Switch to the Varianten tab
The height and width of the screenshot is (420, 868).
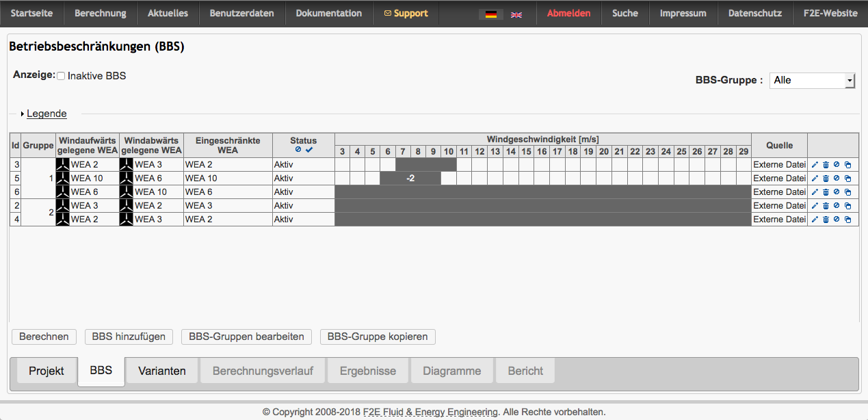click(161, 370)
